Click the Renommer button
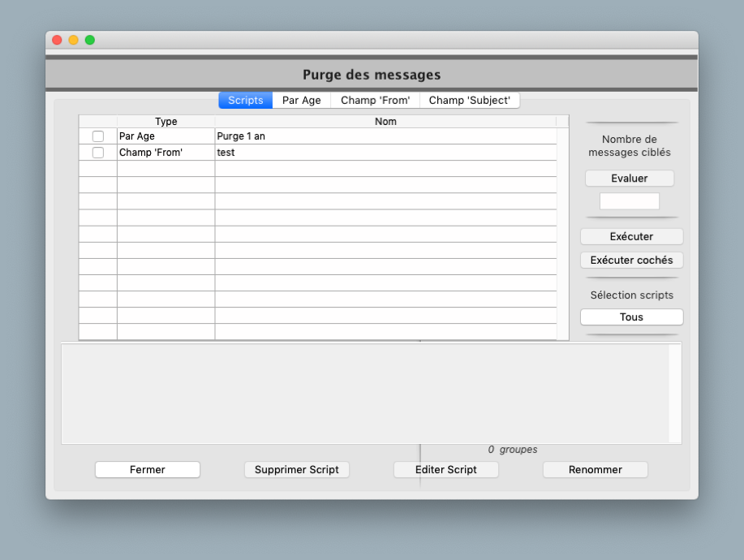 (x=595, y=470)
